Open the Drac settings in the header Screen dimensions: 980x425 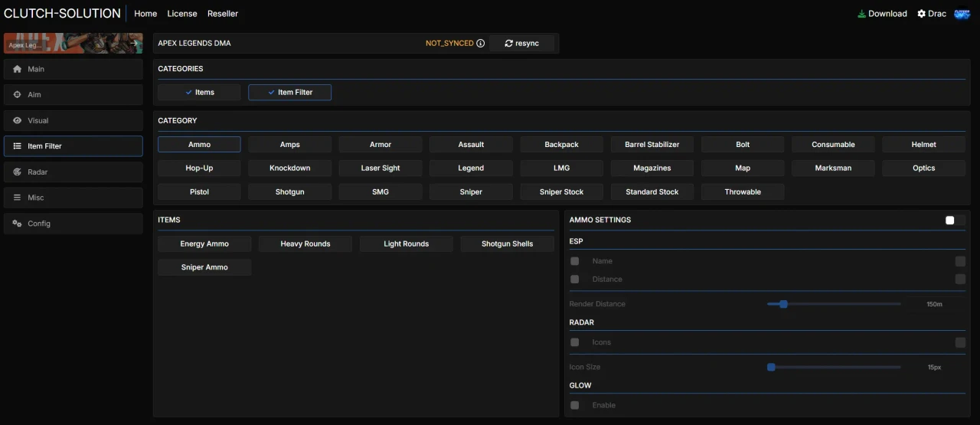pyautogui.click(x=932, y=14)
